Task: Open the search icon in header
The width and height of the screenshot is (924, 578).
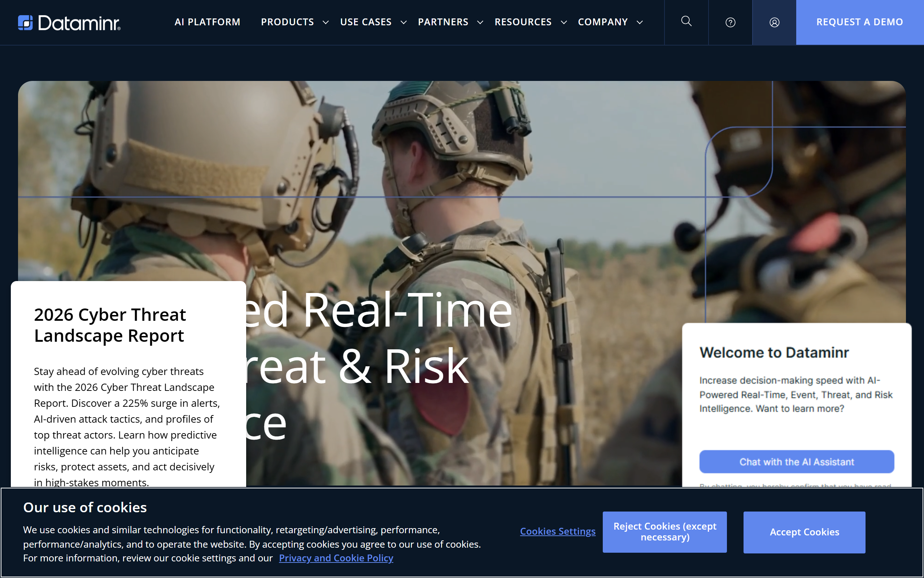Action: (686, 21)
